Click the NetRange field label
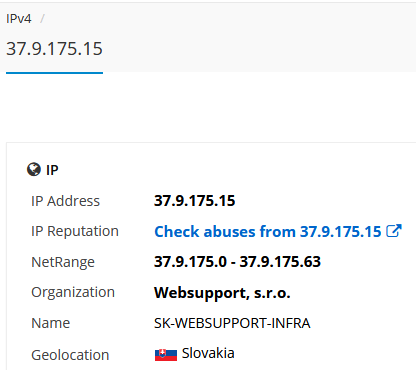This screenshot has width=416, height=370. tap(63, 262)
